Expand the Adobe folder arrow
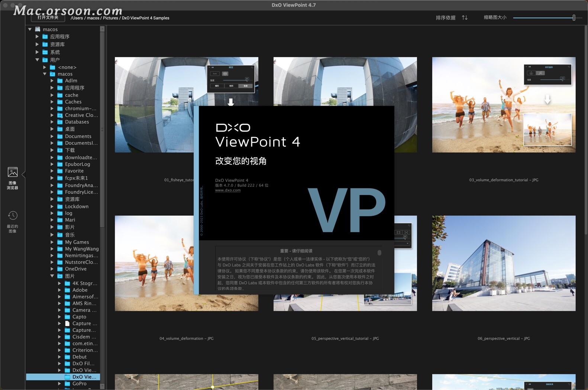The width and height of the screenshot is (588, 390). pyautogui.click(x=59, y=290)
